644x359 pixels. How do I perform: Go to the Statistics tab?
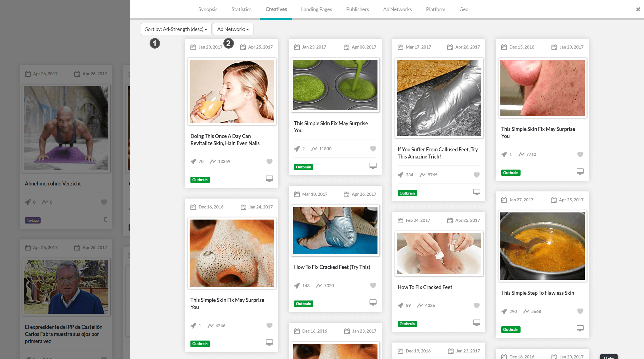point(241,9)
